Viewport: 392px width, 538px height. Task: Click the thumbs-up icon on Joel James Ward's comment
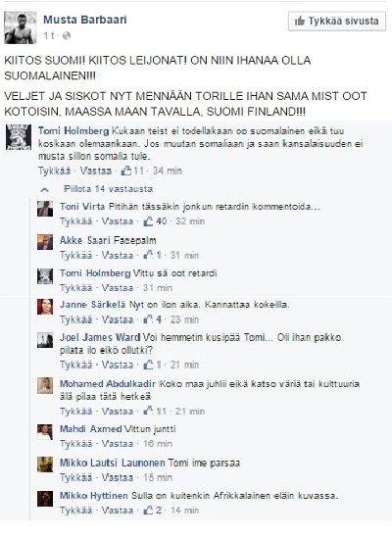point(148,365)
